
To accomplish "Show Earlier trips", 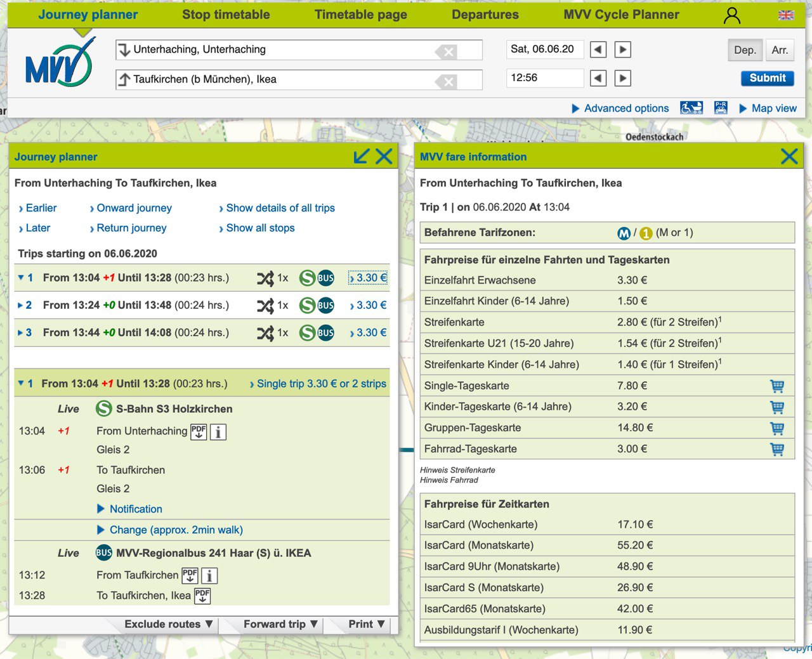I will point(37,208).
